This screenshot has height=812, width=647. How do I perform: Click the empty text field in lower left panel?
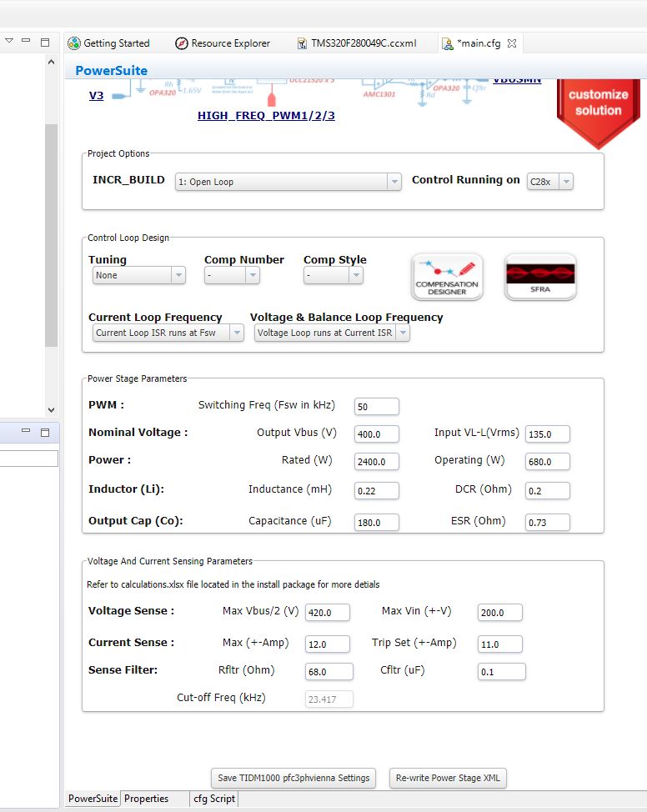[28, 459]
